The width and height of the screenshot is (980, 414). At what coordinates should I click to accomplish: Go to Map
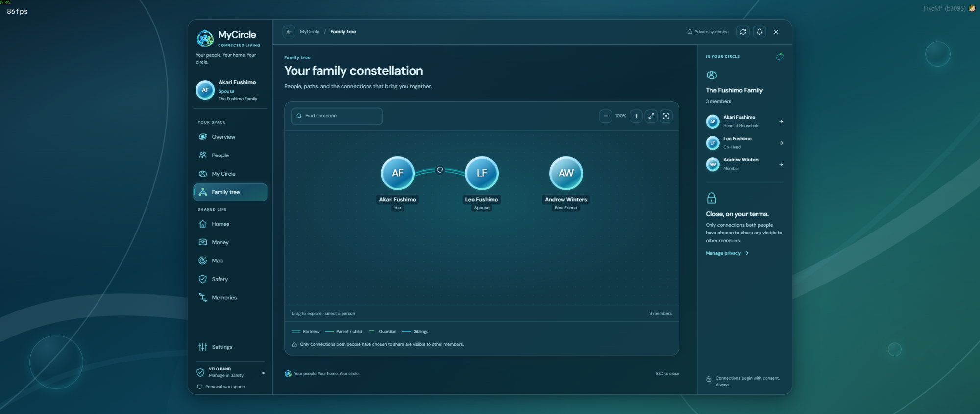coord(230,261)
